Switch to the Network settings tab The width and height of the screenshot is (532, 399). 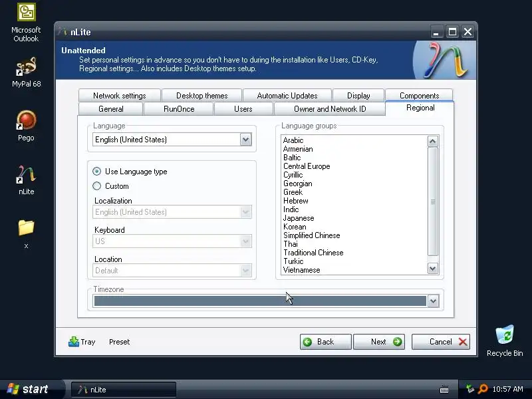(120, 96)
